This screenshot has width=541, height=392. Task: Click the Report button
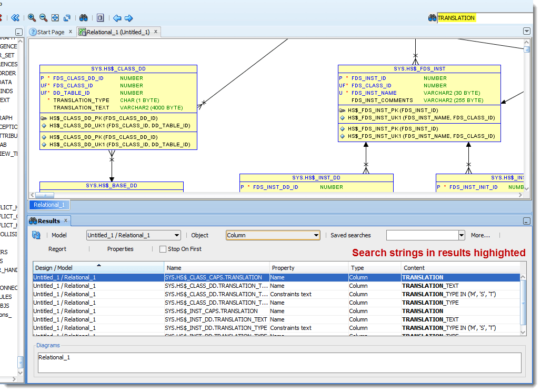57,249
